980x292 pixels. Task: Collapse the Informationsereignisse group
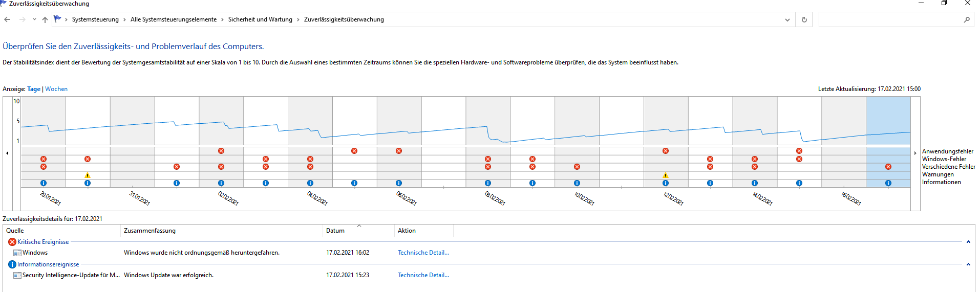coord(968,264)
